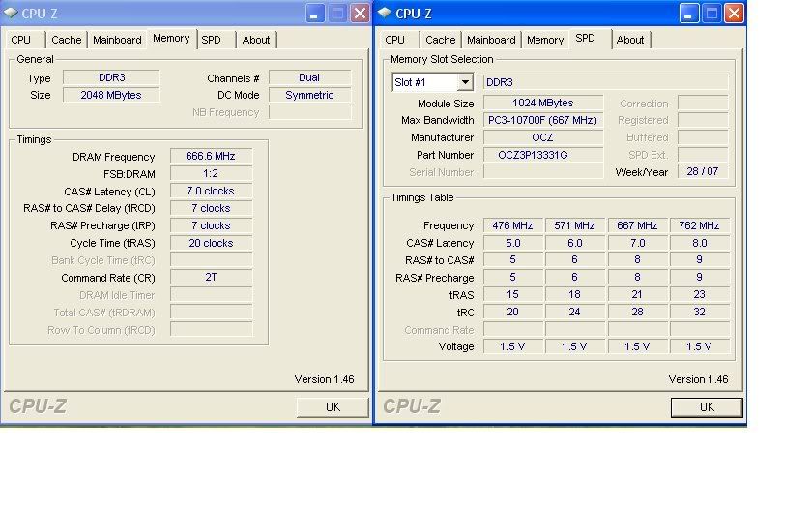The image size is (812, 508).
Task: Click the 20 clocks Cycle Time value
Action: 211,243
